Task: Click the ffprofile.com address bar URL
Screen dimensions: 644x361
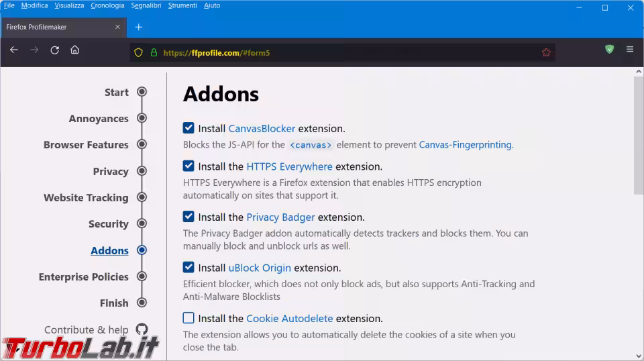Action: (x=217, y=52)
